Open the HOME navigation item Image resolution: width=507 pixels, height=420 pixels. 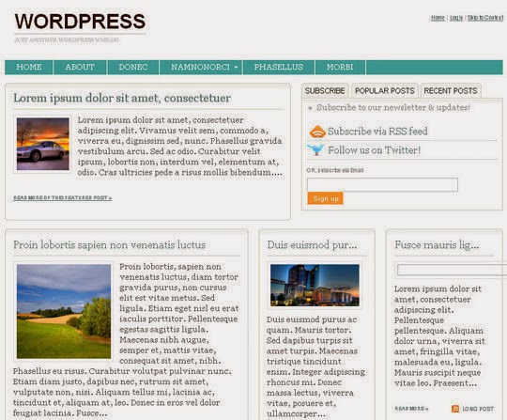click(29, 67)
